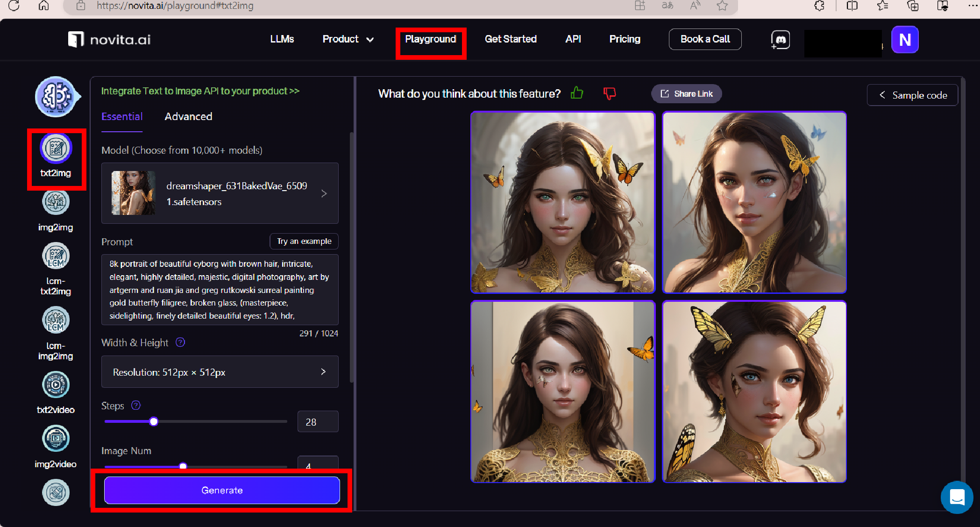The height and width of the screenshot is (527, 980).
Task: Open the lcm-txt2img tool
Action: [56, 256]
